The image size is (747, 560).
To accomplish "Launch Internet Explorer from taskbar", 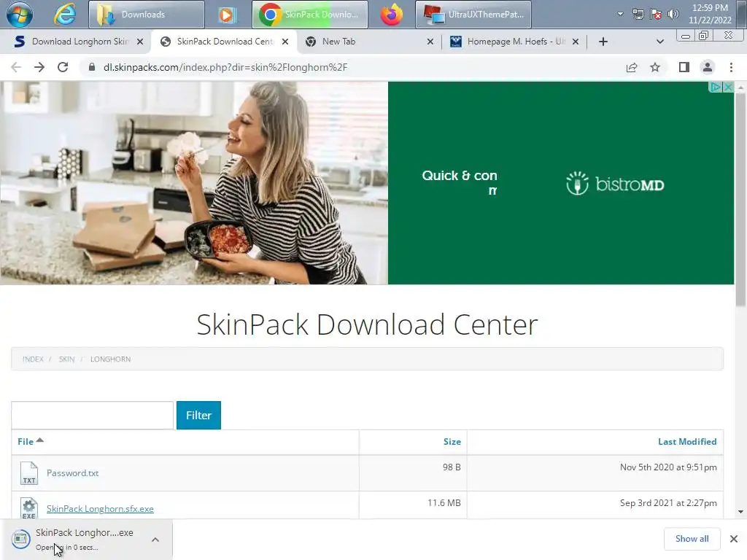I will 64,15.
